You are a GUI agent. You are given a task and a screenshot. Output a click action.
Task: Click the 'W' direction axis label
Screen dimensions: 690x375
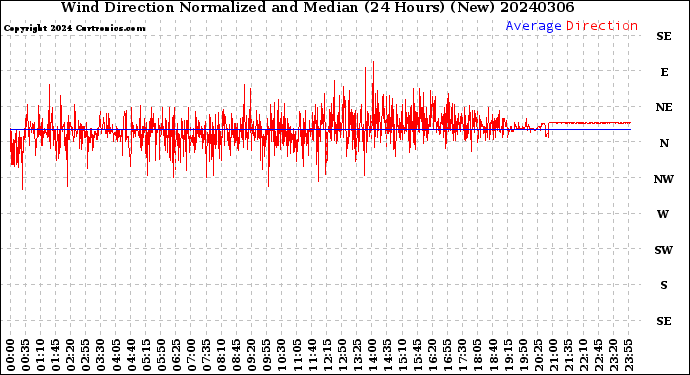pos(663,214)
